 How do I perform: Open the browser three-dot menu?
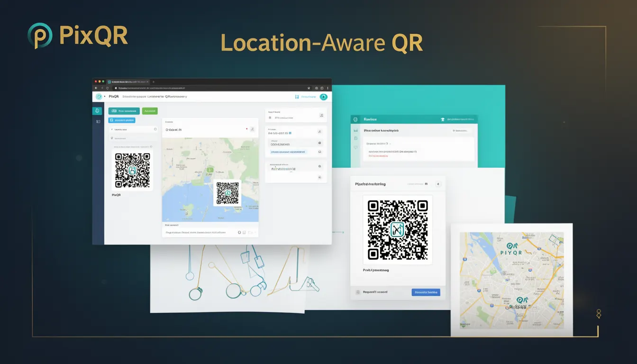click(328, 88)
